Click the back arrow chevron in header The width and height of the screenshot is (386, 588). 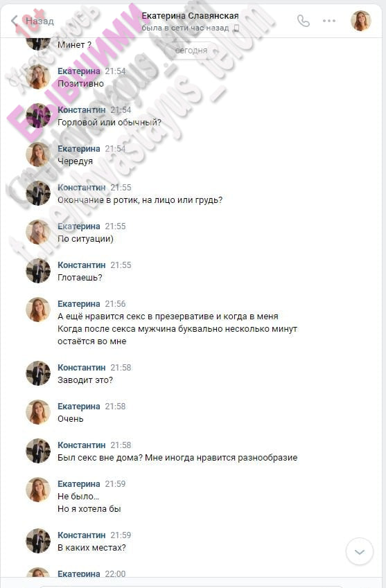15,21
